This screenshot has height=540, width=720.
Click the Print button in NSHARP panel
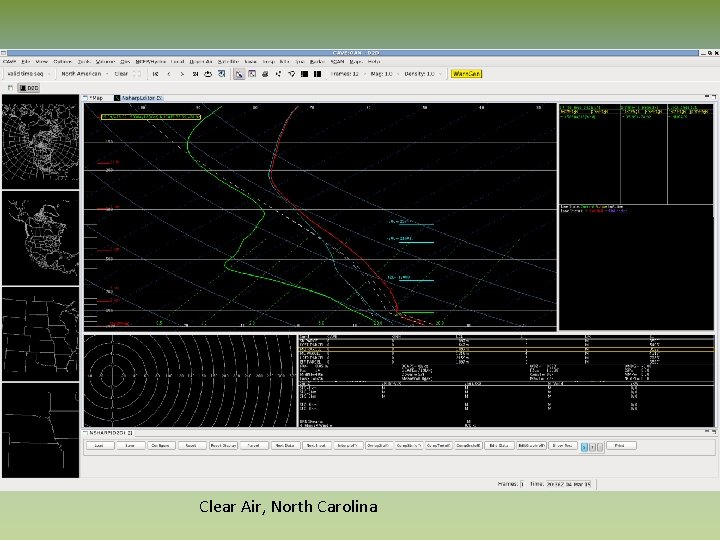(x=621, y=446)
